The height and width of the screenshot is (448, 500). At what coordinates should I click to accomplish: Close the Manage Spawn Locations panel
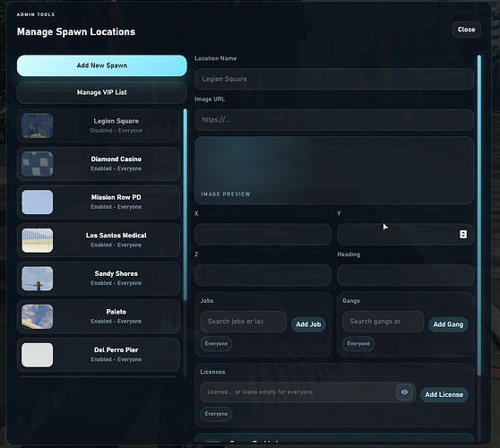[x=466, y=30]
